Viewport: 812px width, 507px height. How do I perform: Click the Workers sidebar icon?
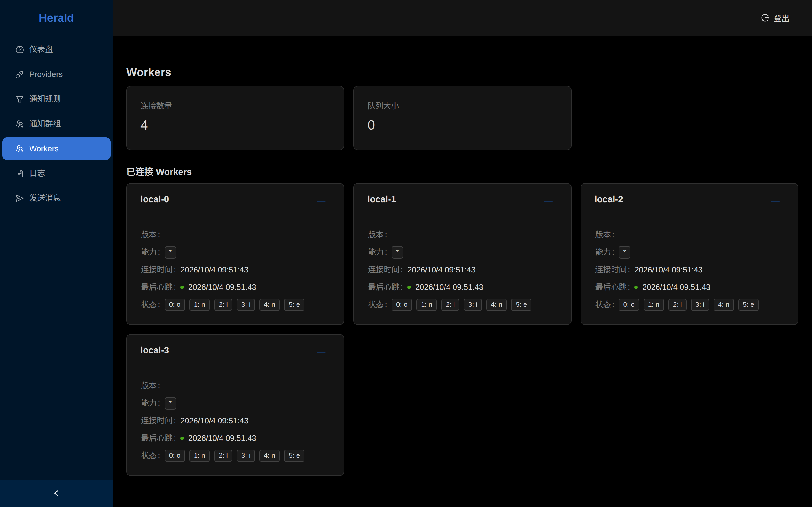20,149
